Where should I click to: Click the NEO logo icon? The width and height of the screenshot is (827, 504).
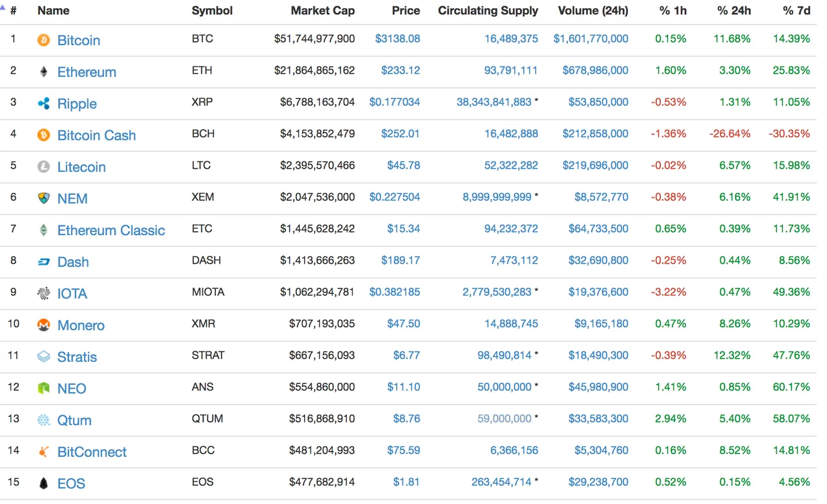43,388
